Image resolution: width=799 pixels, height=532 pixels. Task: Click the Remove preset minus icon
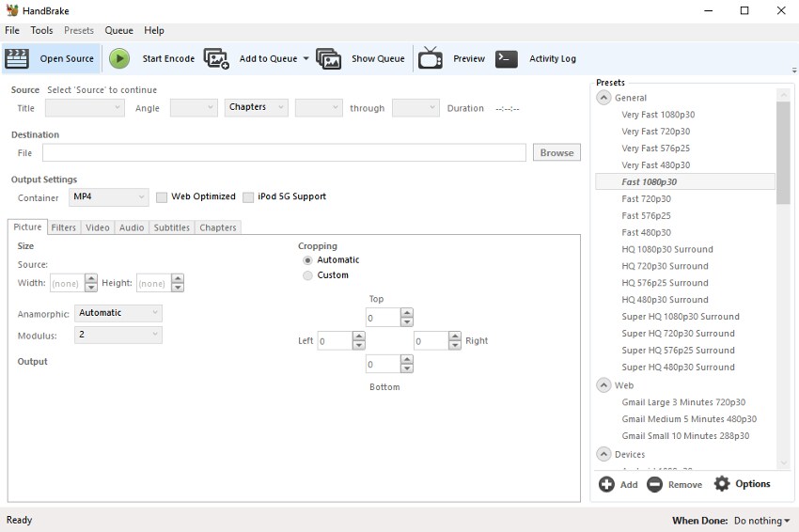pyautogui.click(x=654, y=484)
